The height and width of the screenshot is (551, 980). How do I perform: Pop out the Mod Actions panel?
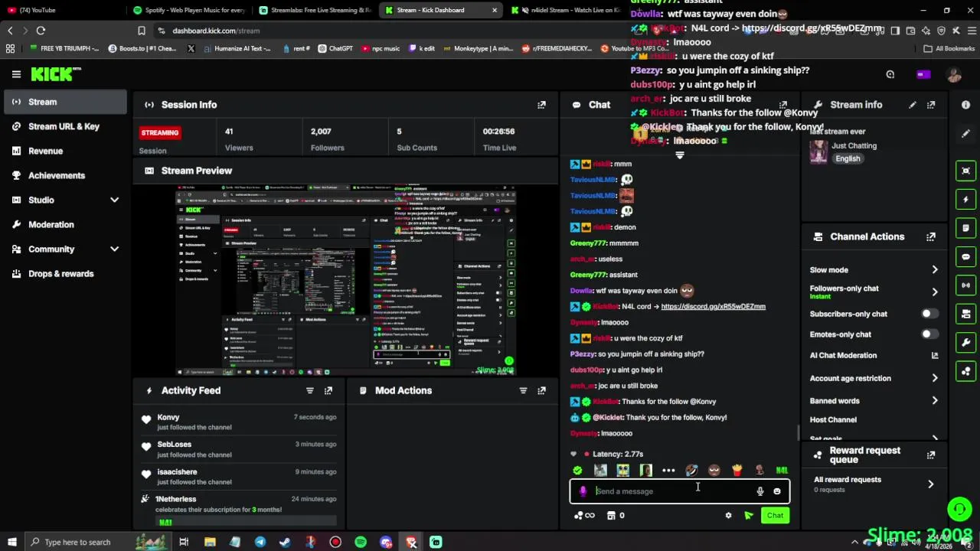tap(541, 390)
